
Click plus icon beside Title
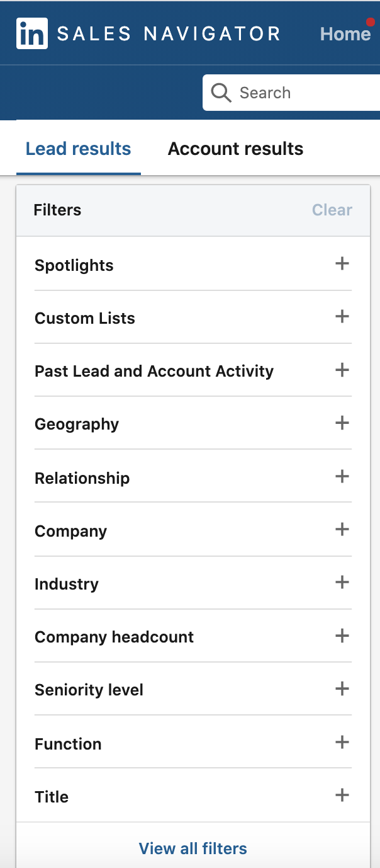pos(342,795)
